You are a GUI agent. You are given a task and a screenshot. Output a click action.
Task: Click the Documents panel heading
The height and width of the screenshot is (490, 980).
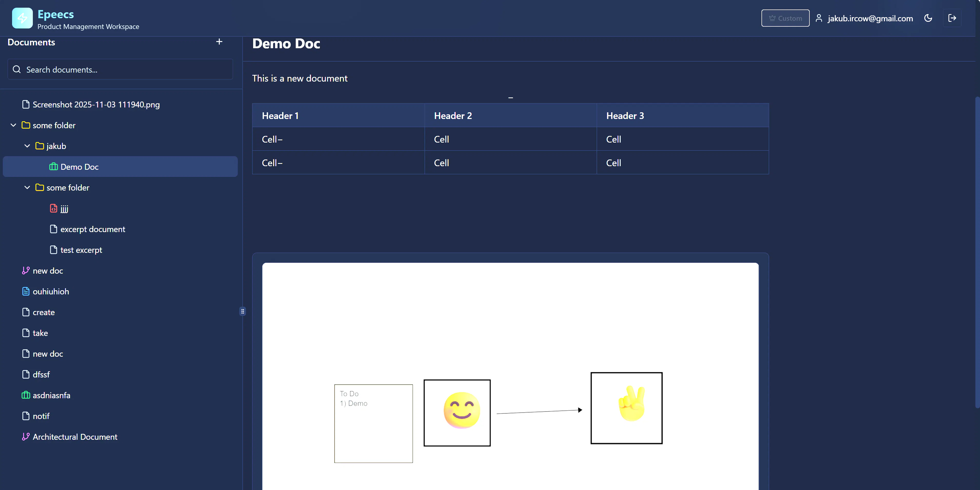click(x=31, y=42)
